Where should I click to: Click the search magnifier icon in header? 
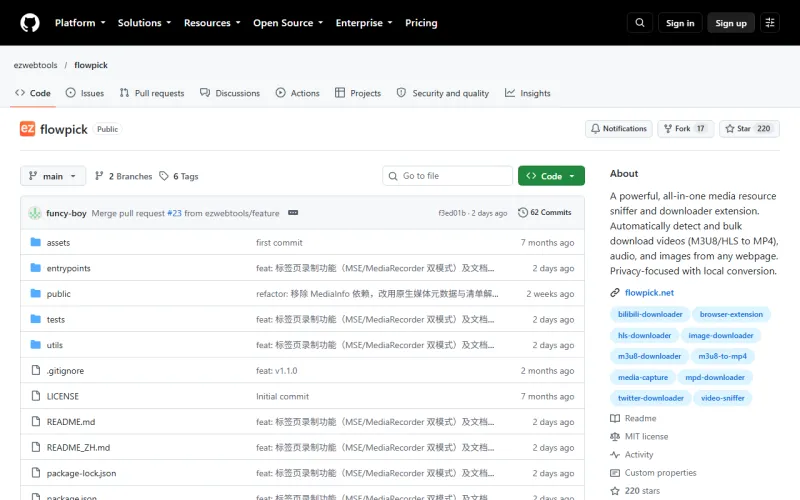[640, 23]
